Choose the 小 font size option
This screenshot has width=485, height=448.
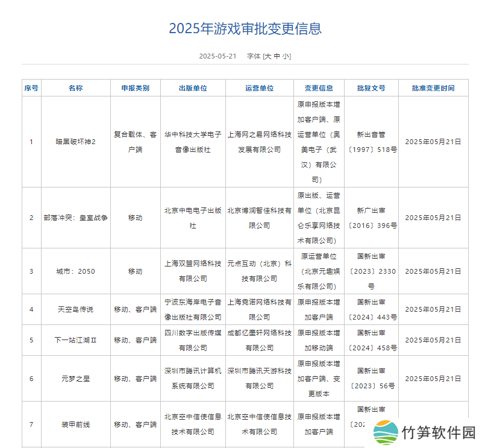pyautogui.click(x=286, y=56)
